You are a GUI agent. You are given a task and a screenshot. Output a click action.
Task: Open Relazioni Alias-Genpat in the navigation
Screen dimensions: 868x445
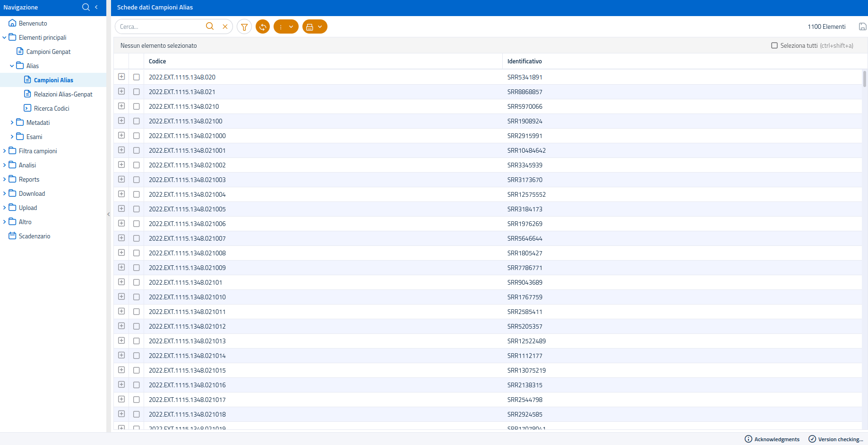click(63, 94)
